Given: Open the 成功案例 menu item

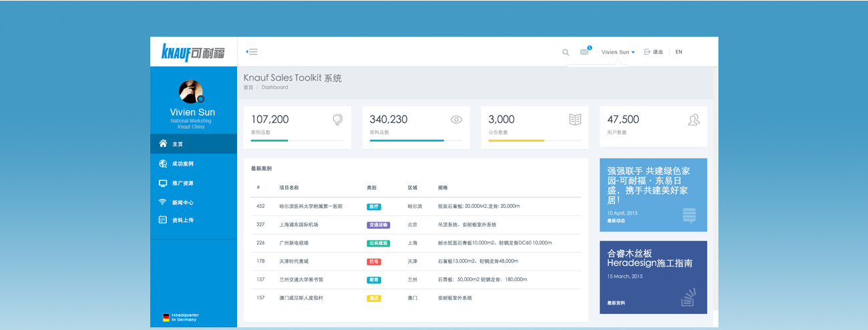Looking at the screenshot, I should coord(194,164).
